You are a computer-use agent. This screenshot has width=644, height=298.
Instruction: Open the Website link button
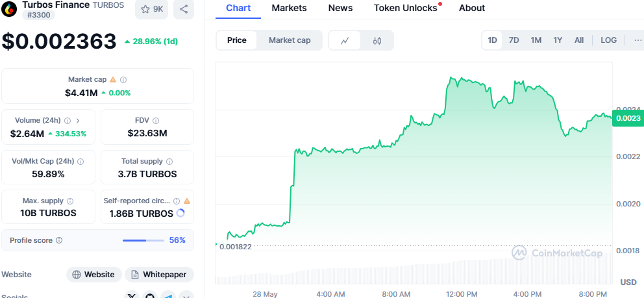[94, 275]
